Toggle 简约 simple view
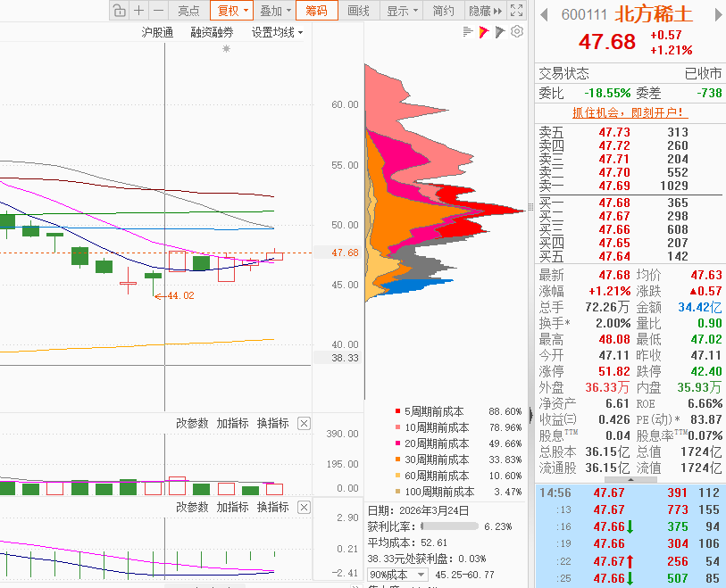Screen dimensions: 726x588 click(x=443, y=10)
